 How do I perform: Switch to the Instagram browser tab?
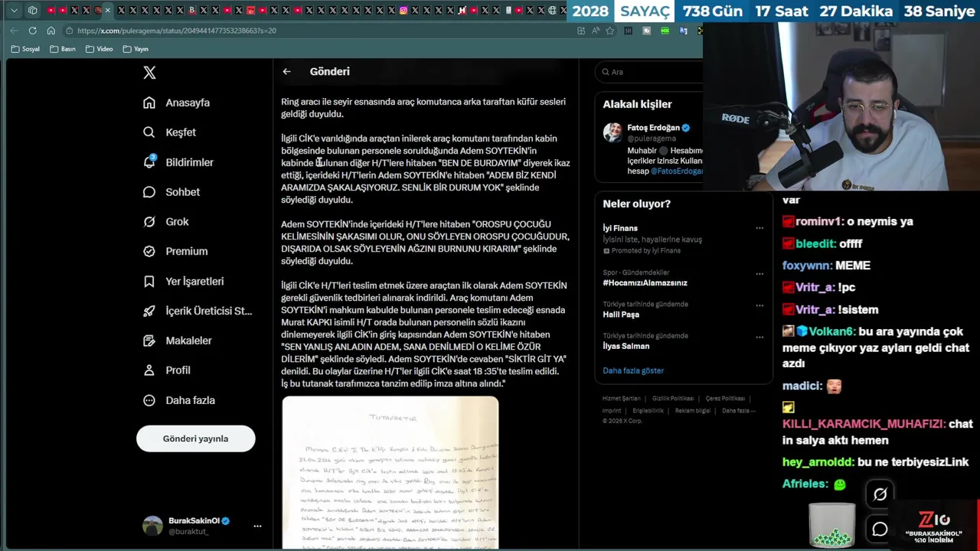click(x=403, y=11)
